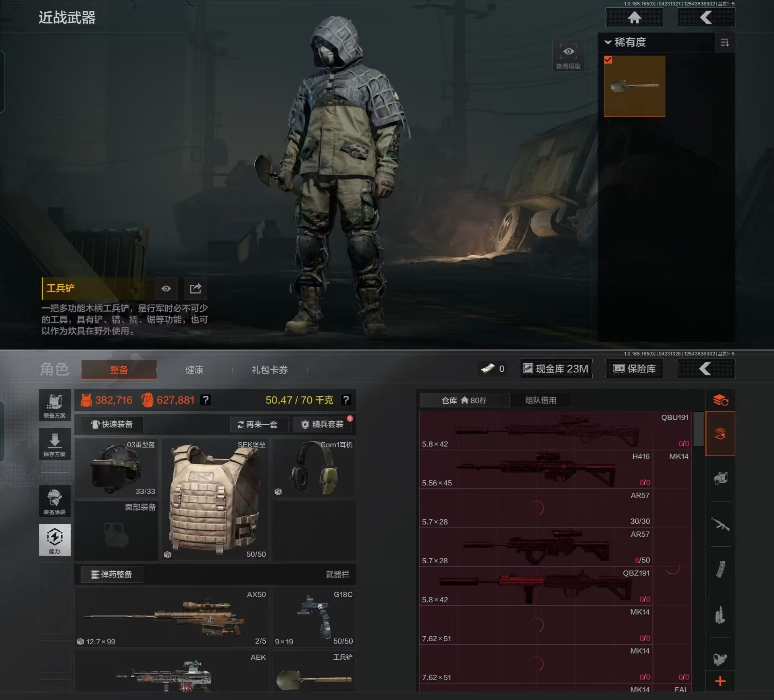Click the question mark beside weight 70 千克
Image resolution: width=774 pixels, height=700 pixels.
345,400
